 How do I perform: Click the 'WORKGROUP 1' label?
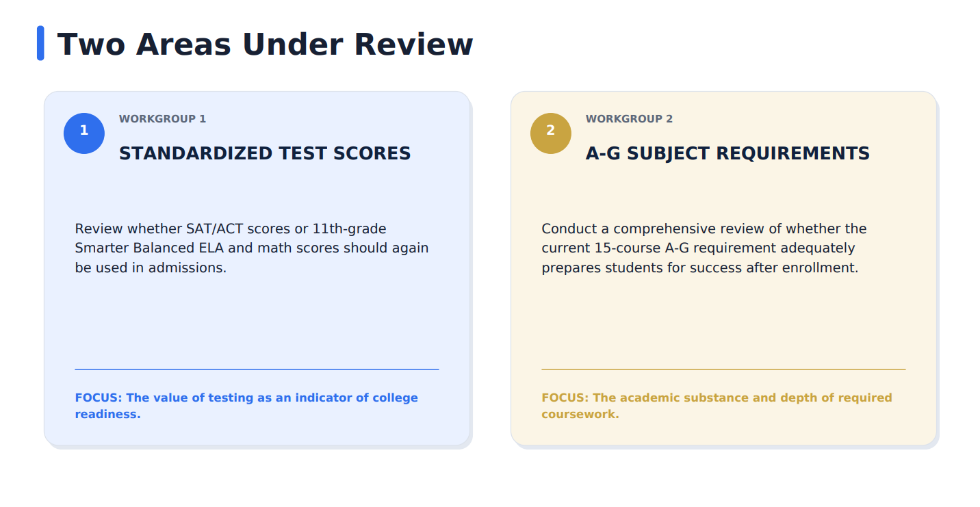(x=162, y=119)
